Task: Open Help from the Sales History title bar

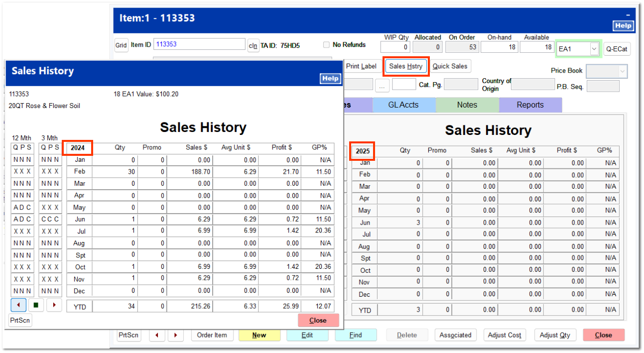Action: pyautogui.click(x=330, y=78)
